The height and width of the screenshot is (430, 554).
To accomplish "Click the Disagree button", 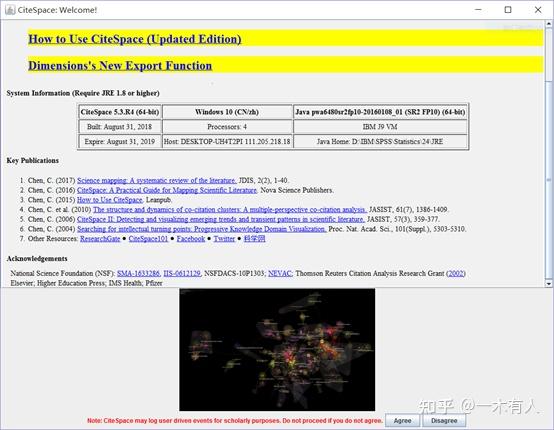I will coord(444,420).
